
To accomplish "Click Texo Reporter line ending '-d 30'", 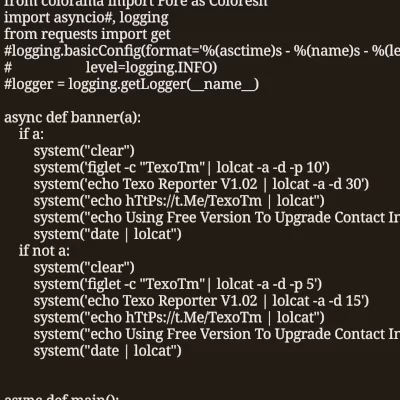I will [201, 184].
